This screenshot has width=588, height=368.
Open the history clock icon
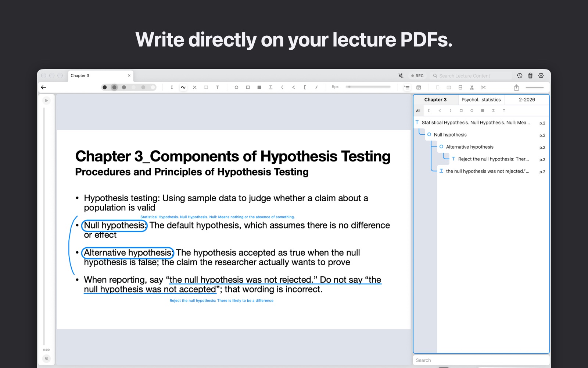[x=520, y=75]
